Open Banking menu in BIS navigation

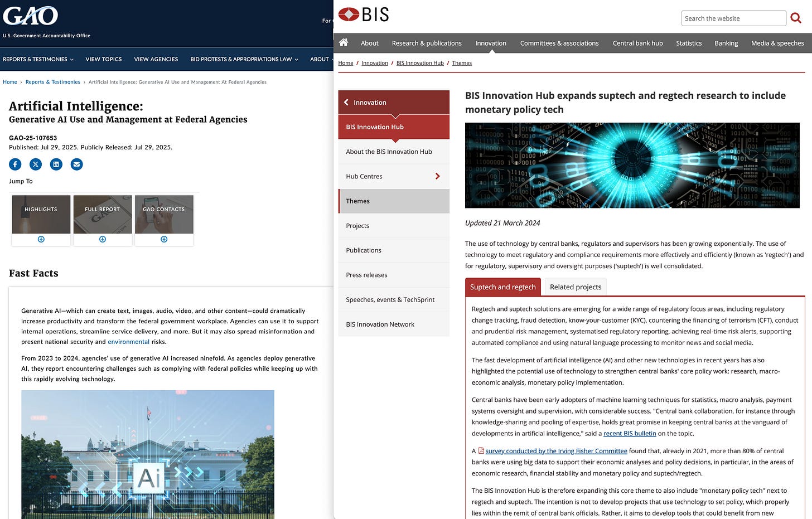[x=726, y=43]
